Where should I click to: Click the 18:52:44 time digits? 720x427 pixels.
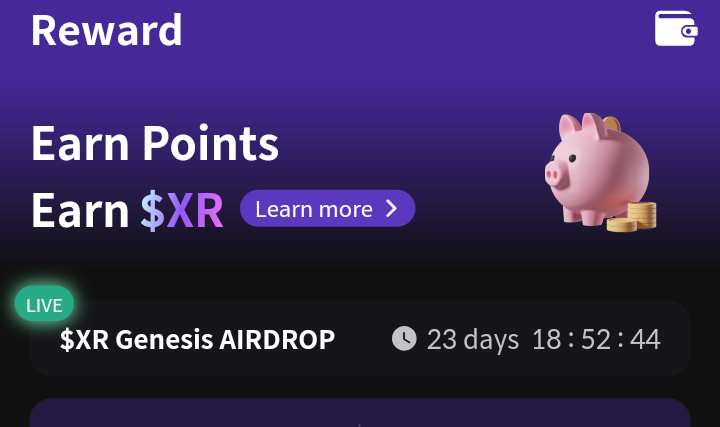tap(596, 340)
